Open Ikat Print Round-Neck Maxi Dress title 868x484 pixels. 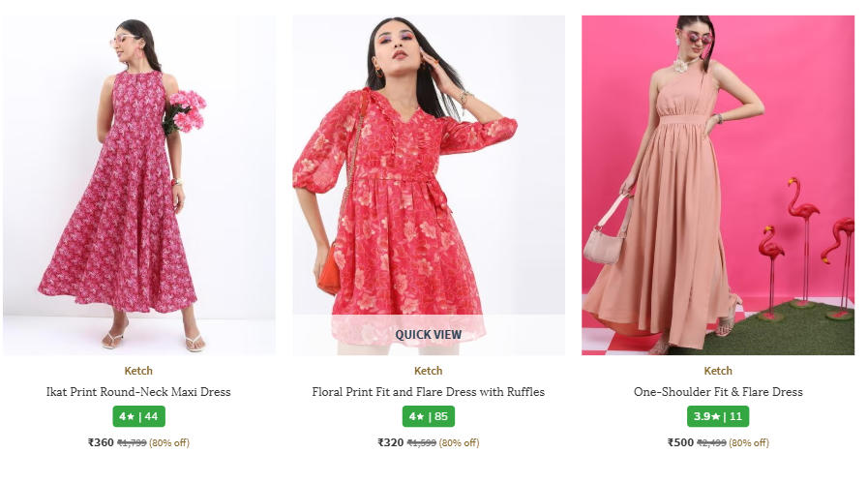138,392
